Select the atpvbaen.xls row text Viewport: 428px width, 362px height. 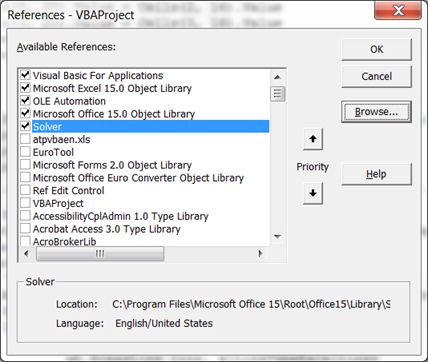click(61, 139)
